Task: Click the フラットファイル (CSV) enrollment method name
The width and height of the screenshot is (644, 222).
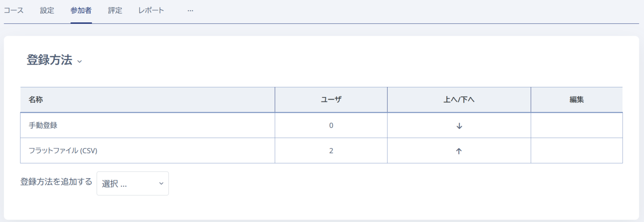Action: [62, 151]
